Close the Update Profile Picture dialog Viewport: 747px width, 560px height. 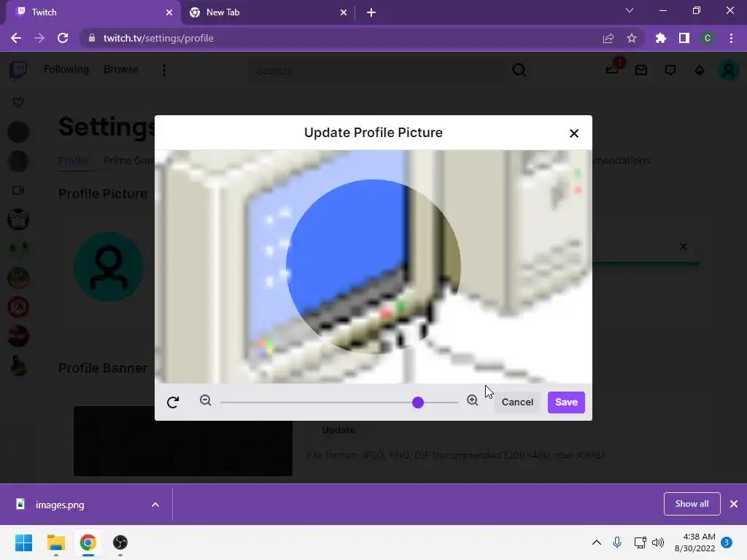(574, 133)
